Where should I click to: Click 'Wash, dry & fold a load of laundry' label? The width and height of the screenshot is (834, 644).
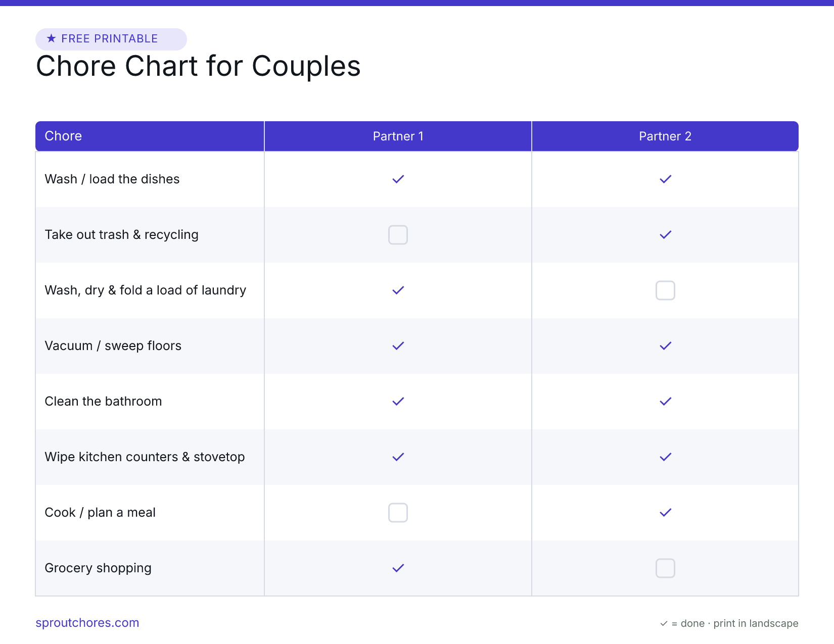(146, 290)
